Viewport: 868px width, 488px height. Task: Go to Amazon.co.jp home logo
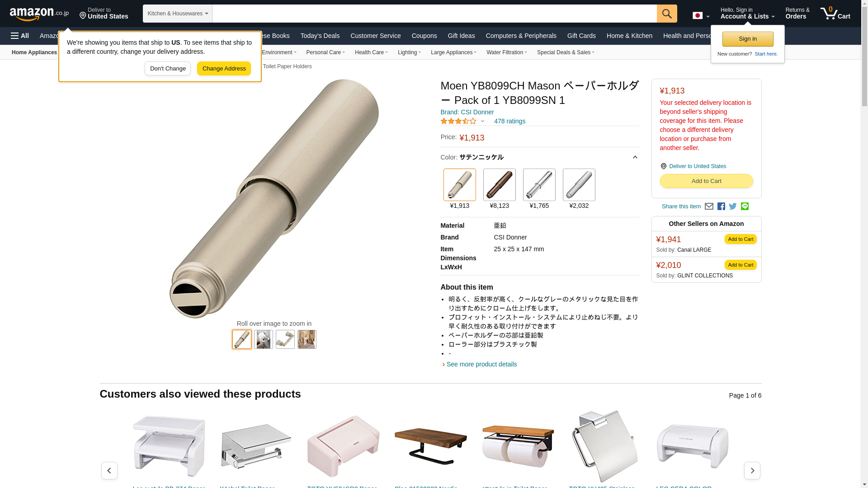pos(39,14)
